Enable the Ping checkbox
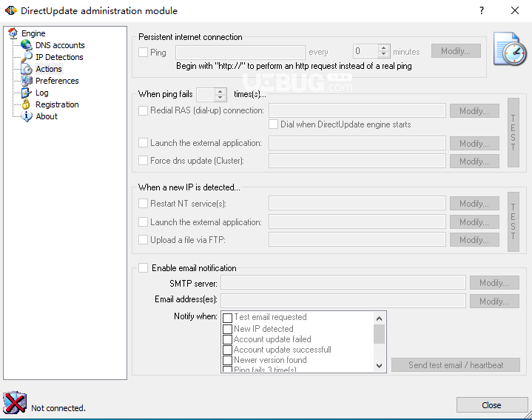 [144, 53]
